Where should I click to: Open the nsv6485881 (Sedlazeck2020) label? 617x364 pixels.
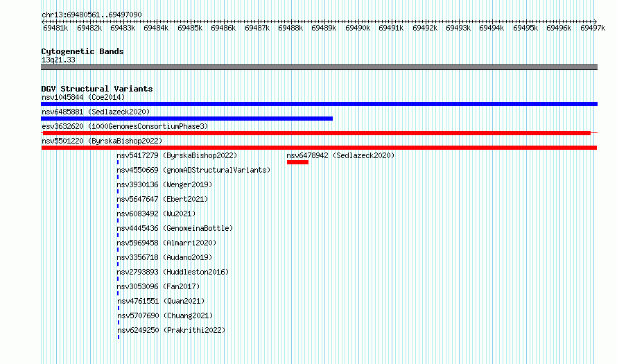tap(96, 112)
